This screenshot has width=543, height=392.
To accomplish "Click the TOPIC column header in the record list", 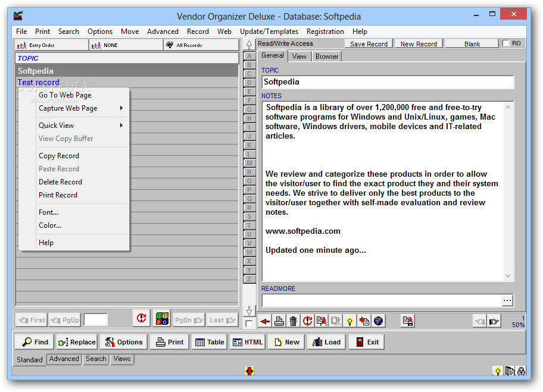I will coord(127,58).
